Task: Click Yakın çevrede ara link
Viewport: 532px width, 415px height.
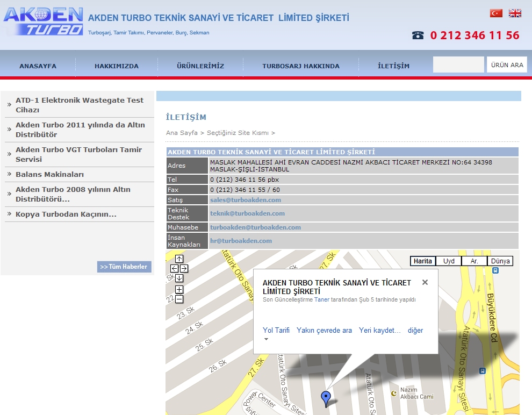Action: pos(324,330)
